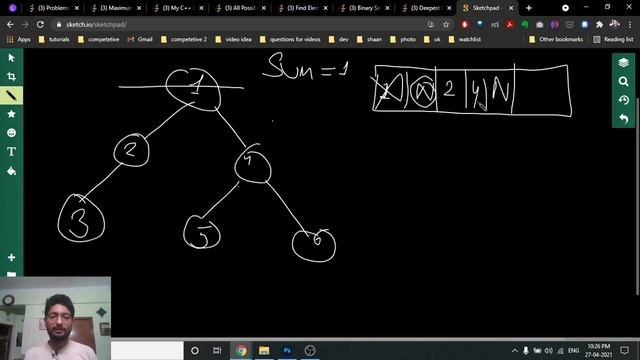This screenshot has height=360, width=640.
Task: Open the competetive 2 bookmark folder
Action: 184,39
